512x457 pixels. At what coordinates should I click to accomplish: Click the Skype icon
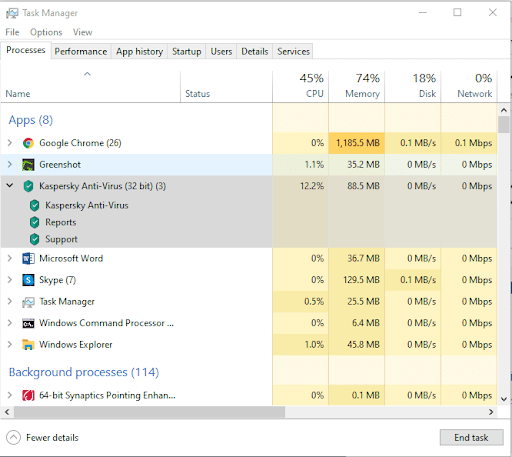pos(28,280)
